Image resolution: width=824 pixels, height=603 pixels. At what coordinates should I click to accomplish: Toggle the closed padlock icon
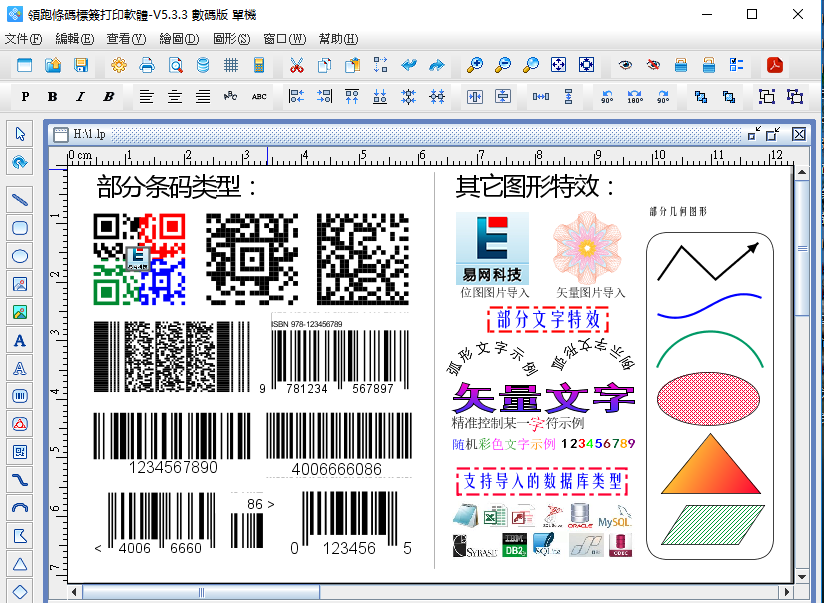681,65
